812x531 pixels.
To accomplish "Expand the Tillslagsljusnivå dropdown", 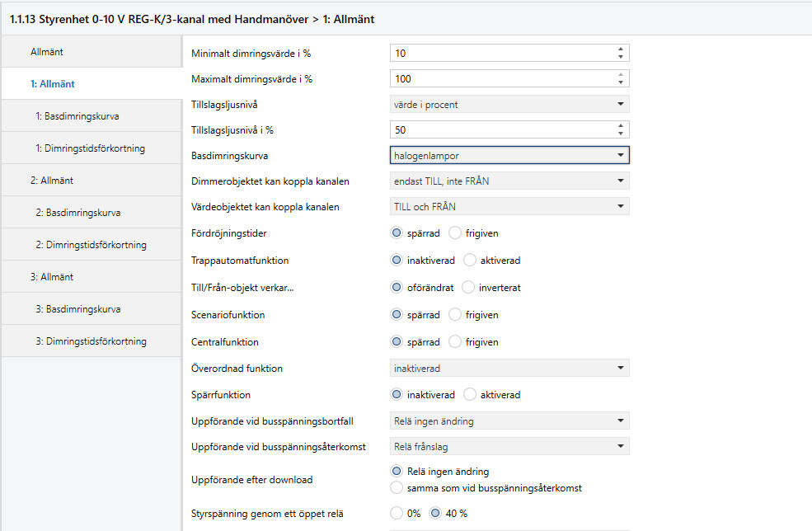I will click(509, 105).
